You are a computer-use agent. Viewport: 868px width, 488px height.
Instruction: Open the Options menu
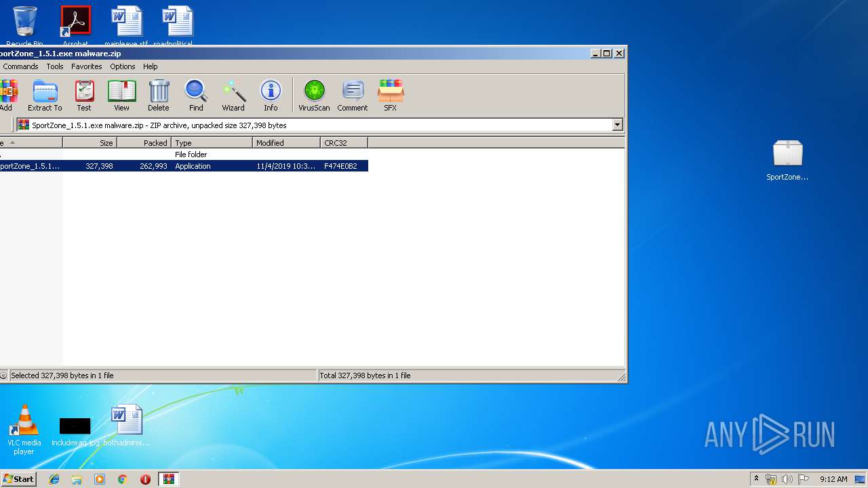point(123,66)
